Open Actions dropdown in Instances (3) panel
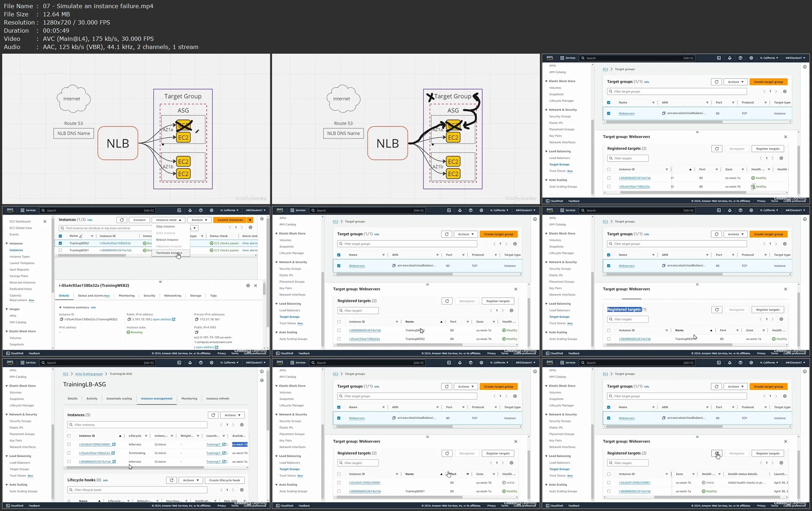 pyautogui.click(x=232, y=415)
